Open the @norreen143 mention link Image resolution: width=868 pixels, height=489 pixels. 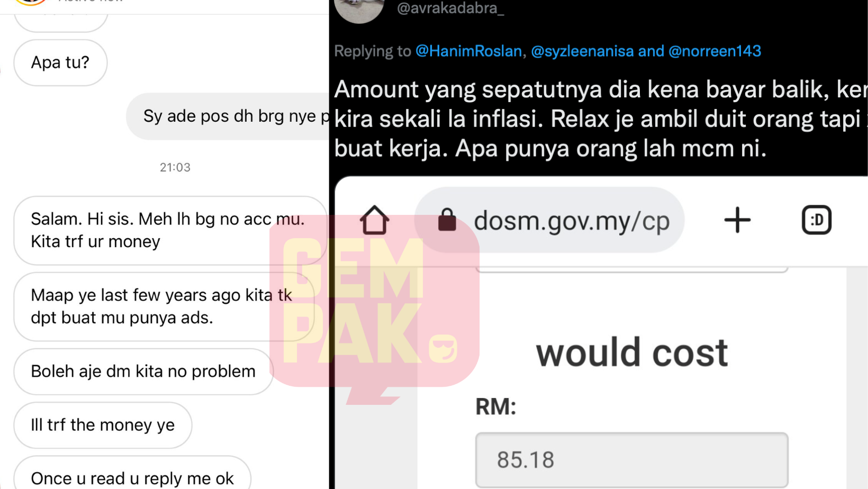point(715,51)
